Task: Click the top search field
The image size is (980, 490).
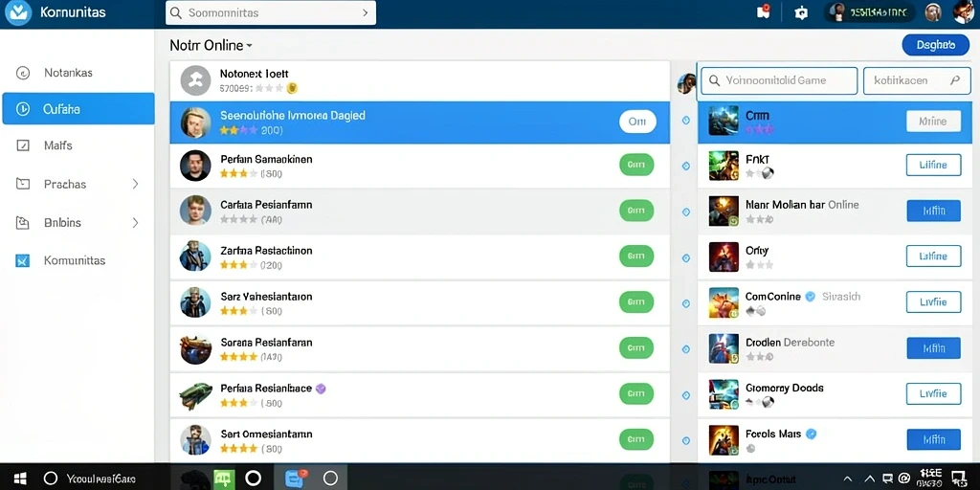Action: click(x=271, y=12)
